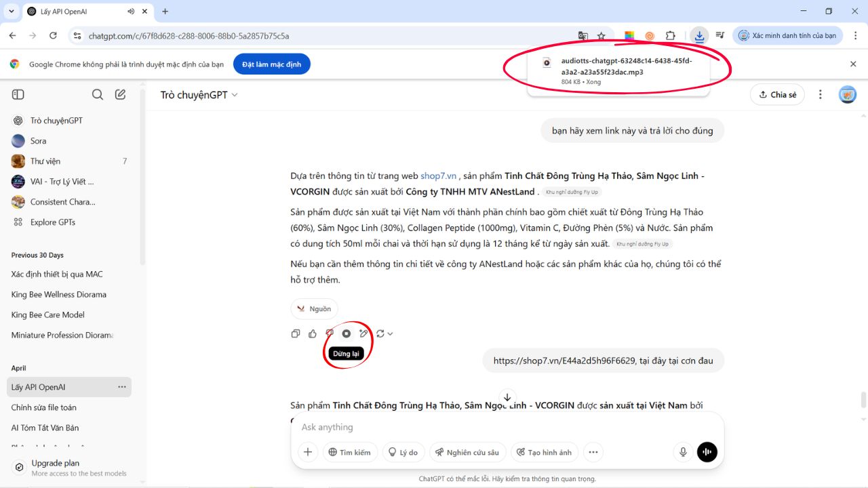The width and height of the screenshot is (868, 488).
Task: Open the user profile avatar
Action: [x=848, y=95]
